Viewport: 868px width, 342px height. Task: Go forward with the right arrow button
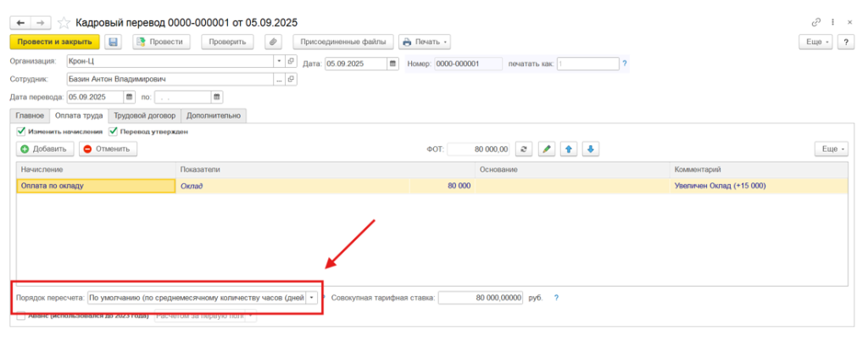click(41, 23)
